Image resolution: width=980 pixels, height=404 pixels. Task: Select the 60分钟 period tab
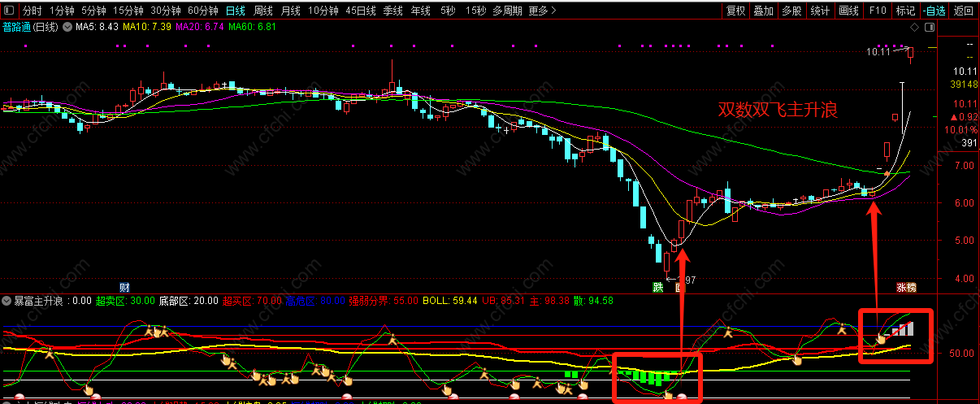[x=202, y=11]
